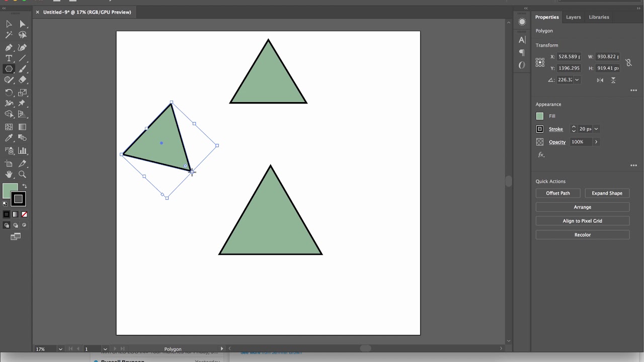Set paint mode to Gradient
This screenshot has width=644, height=362.
(x=15, y=214)
